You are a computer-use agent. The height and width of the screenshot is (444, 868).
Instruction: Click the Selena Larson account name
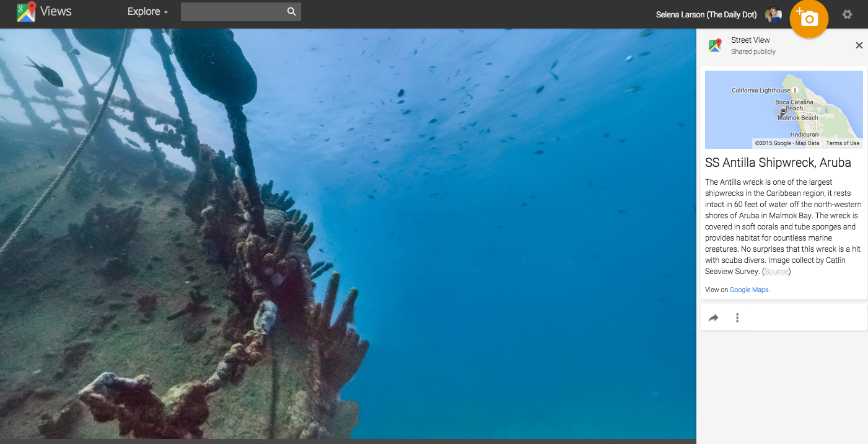(706, 15)
